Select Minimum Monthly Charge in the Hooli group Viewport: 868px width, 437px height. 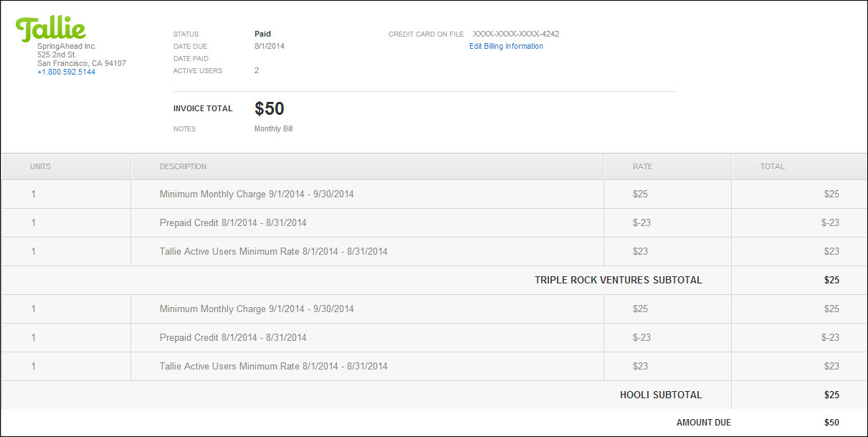click(257, 309)
